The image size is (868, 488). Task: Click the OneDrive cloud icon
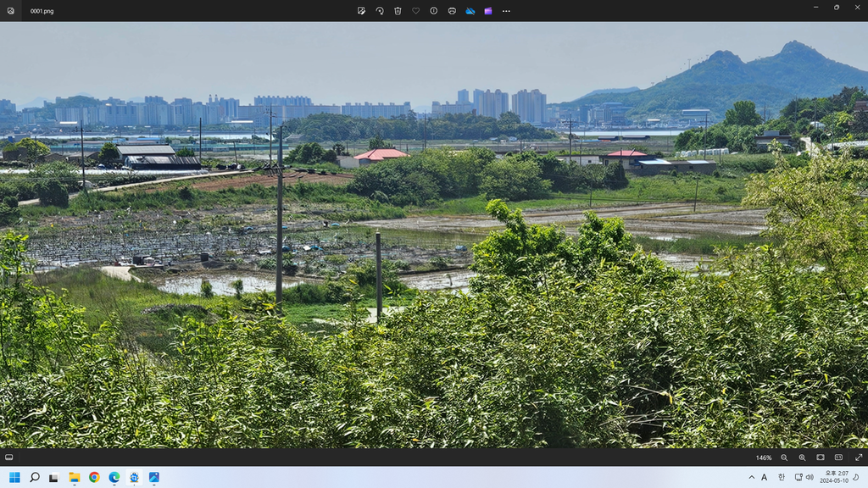coord(470,10)
